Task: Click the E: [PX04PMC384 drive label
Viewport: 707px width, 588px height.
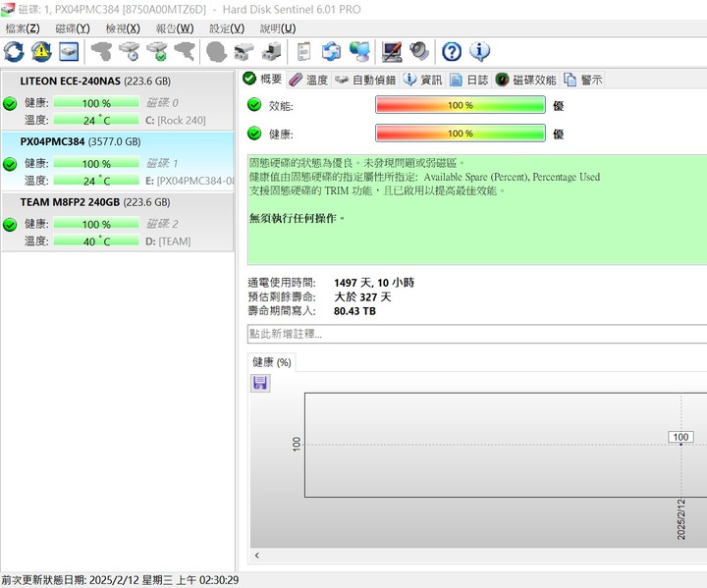Action: click(x=190, y=181)
